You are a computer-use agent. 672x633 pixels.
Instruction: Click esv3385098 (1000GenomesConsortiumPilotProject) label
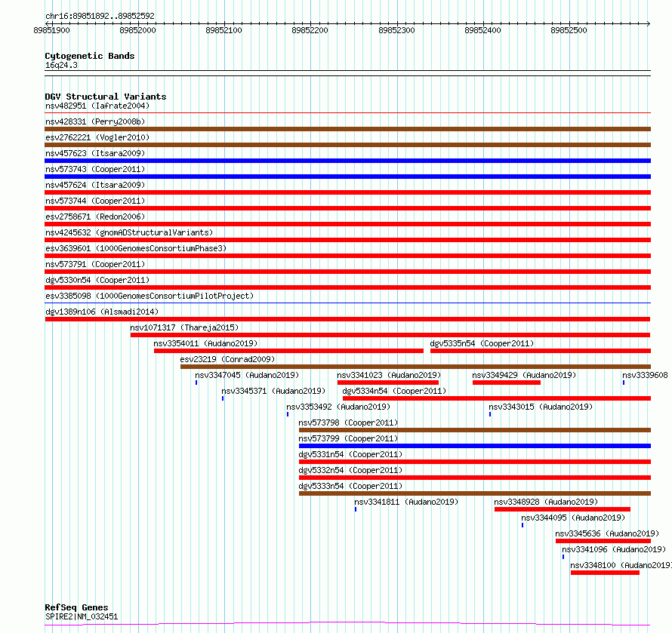(x=150, y=296)
